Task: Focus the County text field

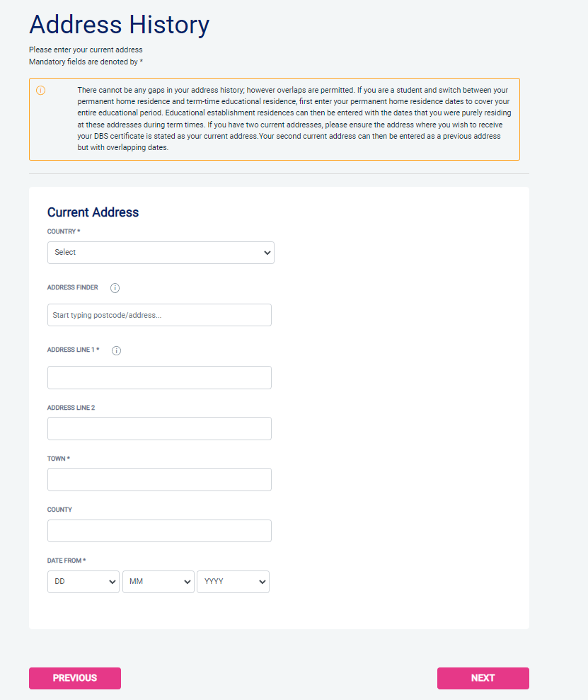Action: click(159, 531)
